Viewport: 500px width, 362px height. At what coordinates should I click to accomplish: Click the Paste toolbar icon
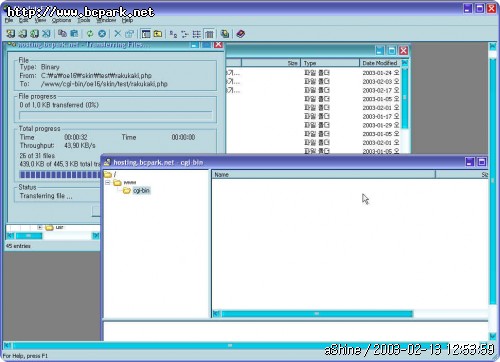click(74, 33)
